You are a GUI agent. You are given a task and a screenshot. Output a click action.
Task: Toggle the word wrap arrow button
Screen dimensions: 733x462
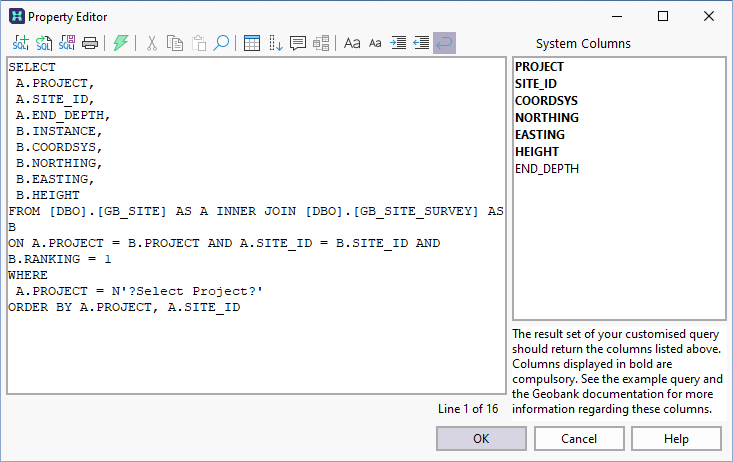click(445, 43)
